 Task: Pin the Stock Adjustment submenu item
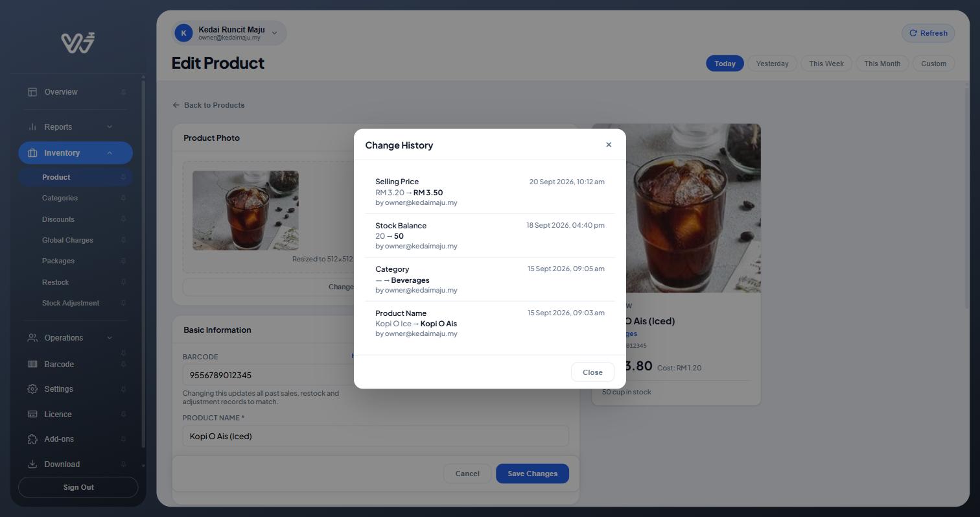[x=123, y=303]
